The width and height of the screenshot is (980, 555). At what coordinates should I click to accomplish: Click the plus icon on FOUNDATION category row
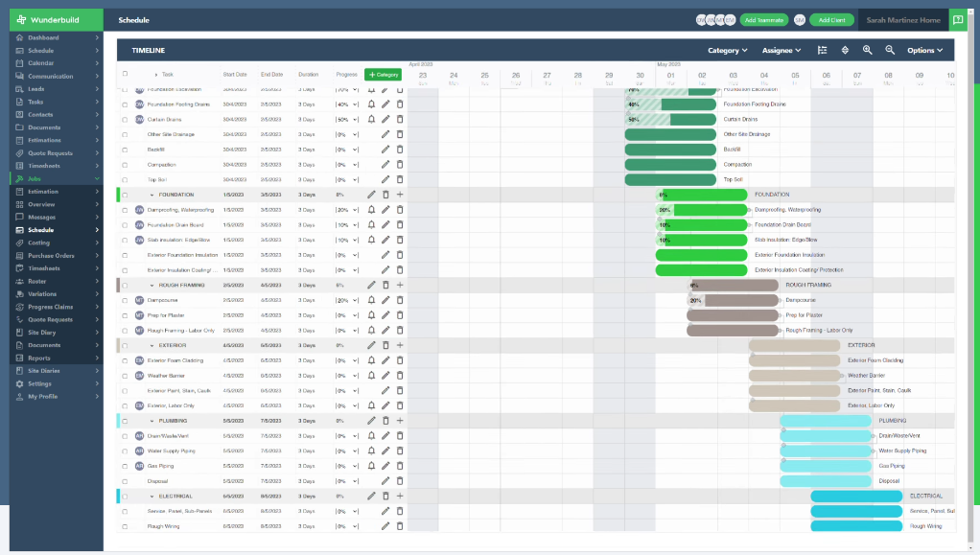click(x=400, y=195)
